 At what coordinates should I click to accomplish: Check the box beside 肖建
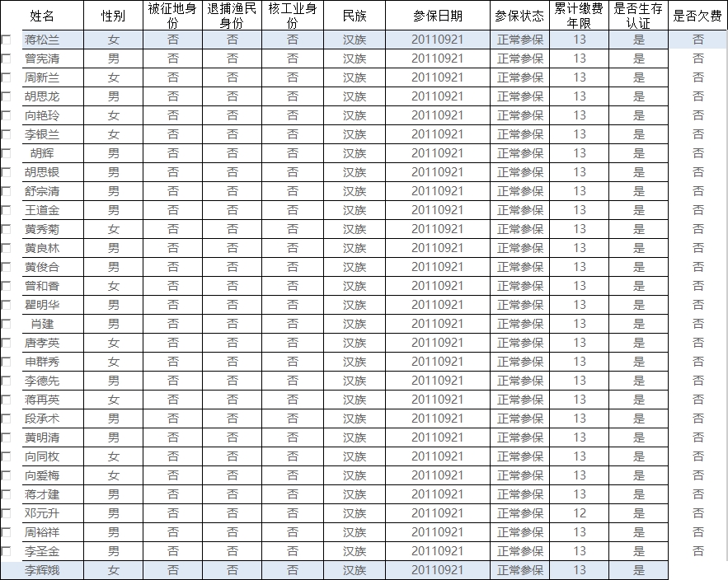(x=7, y=324)
